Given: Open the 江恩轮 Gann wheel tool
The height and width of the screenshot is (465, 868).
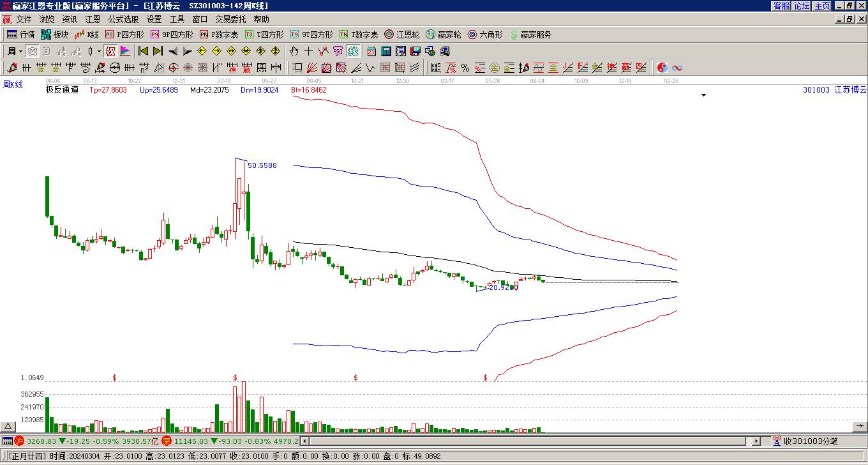Looking at the screenshot, I should point(402,34).
